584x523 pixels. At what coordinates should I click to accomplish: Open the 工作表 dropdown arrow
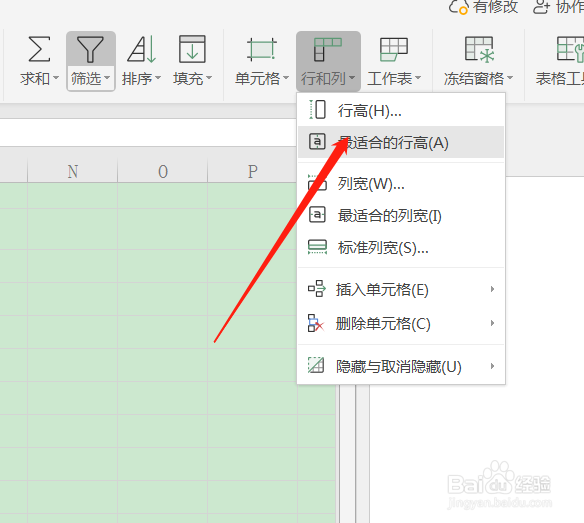[418, 78]
